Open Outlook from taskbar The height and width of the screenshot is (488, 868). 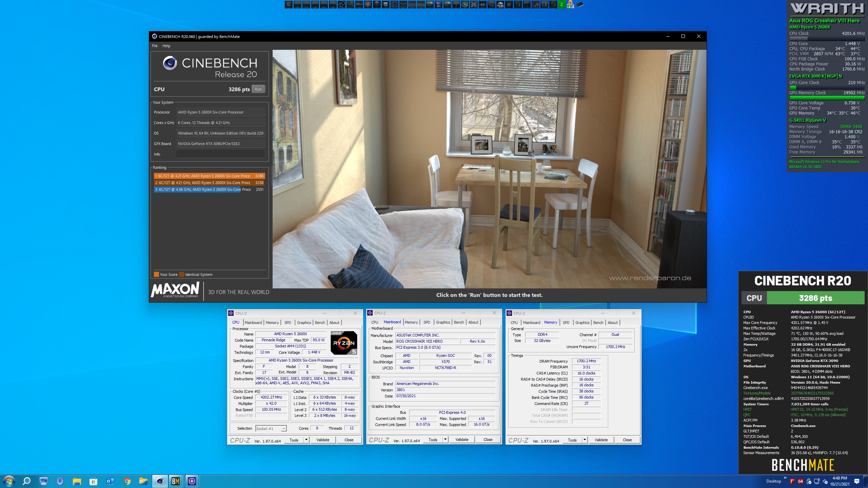tap(110, 481)
